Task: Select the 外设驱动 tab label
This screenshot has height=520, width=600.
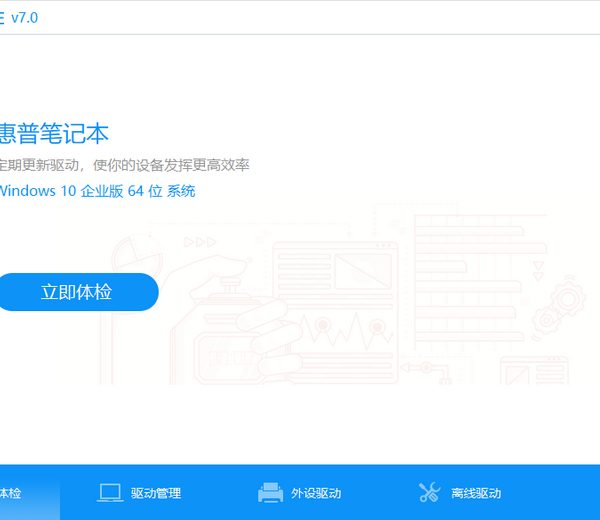Action: (316, 493)
